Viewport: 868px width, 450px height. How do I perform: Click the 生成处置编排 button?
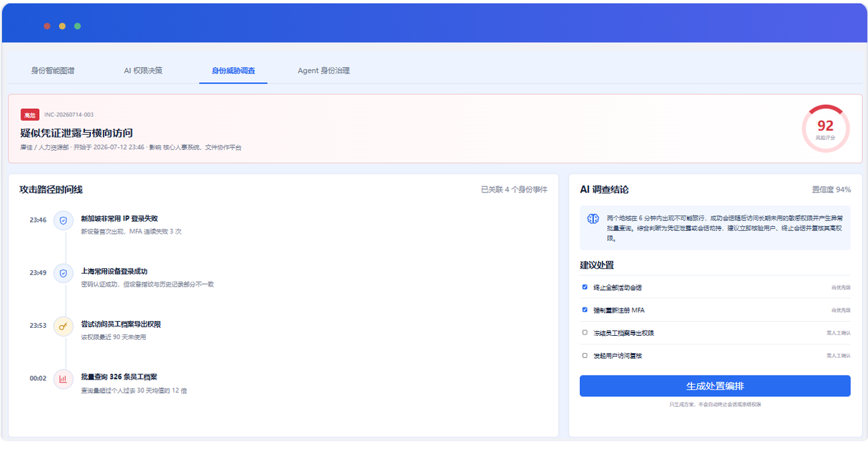point(715,386)
